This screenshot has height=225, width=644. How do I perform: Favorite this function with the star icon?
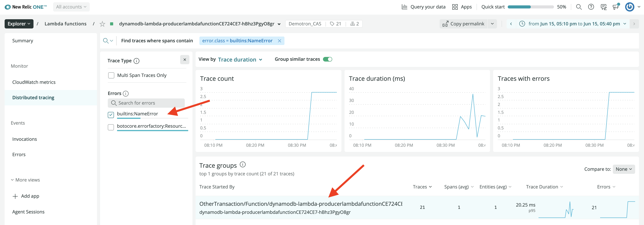pyautogui.click(x=102, y=24)
